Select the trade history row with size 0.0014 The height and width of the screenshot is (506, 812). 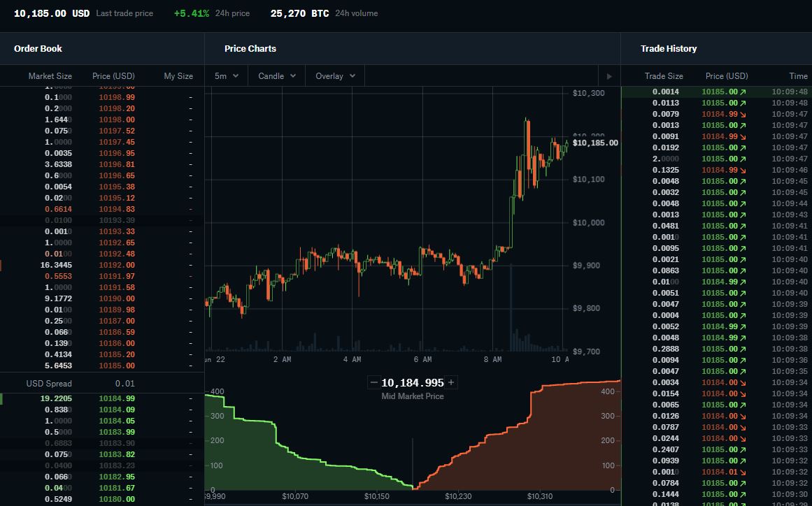[x=713, y=92]
